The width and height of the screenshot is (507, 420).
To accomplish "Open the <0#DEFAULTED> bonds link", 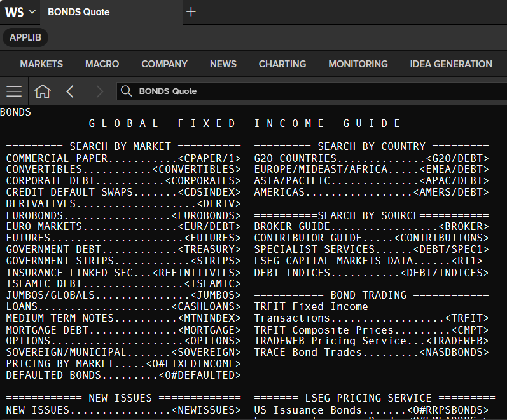I will click(200, 375).
